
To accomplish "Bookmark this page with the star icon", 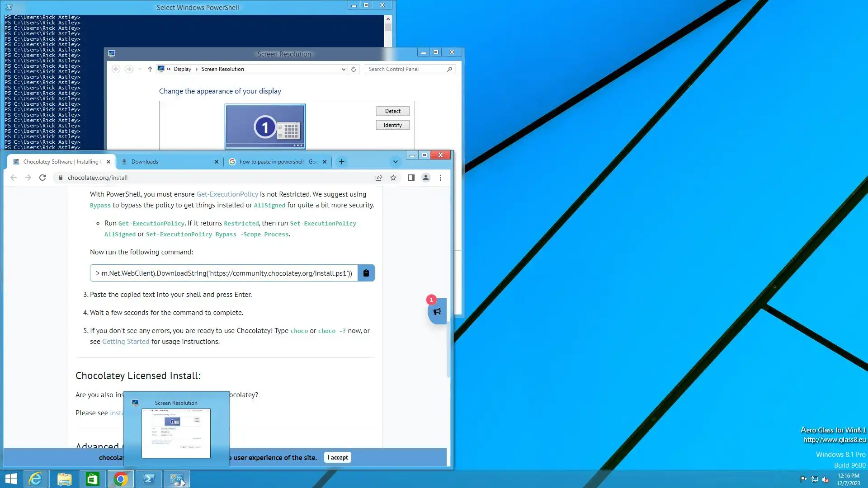I will [393, 178].
